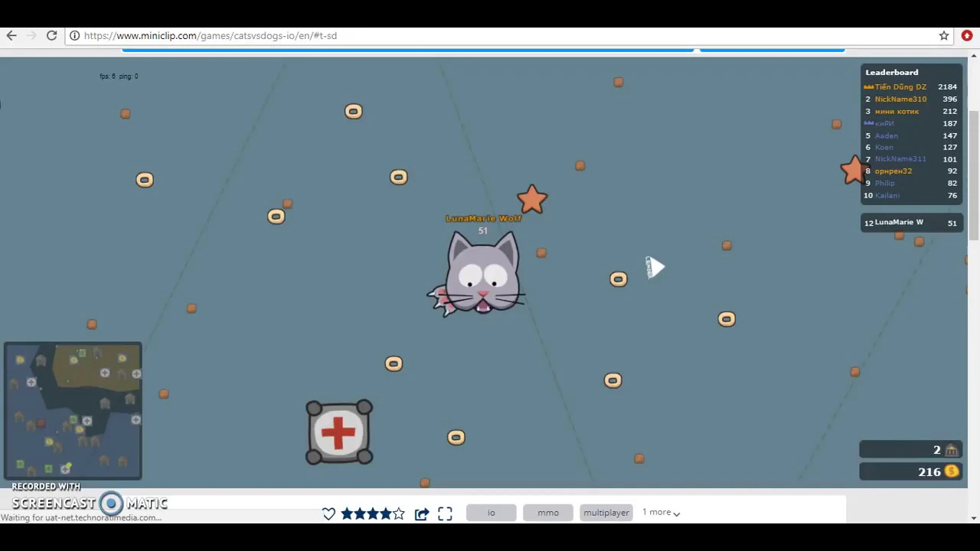
Task: Select leaderboard entry 'NickName310'
Action: point(900,99)
